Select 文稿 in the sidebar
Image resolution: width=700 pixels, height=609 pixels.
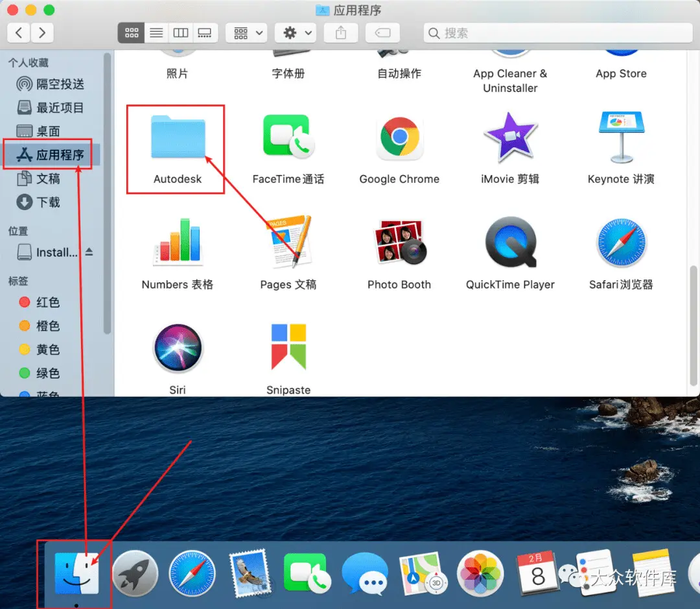coord(51,179)
